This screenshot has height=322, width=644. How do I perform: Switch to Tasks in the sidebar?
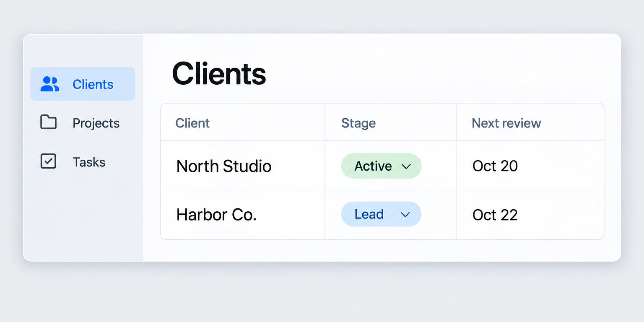click(89, 162)
